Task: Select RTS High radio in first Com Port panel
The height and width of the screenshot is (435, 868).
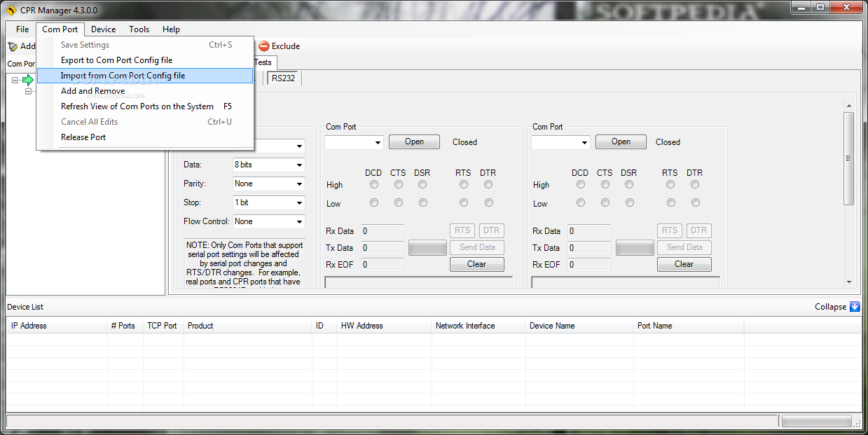Action: tap(464, 184)
